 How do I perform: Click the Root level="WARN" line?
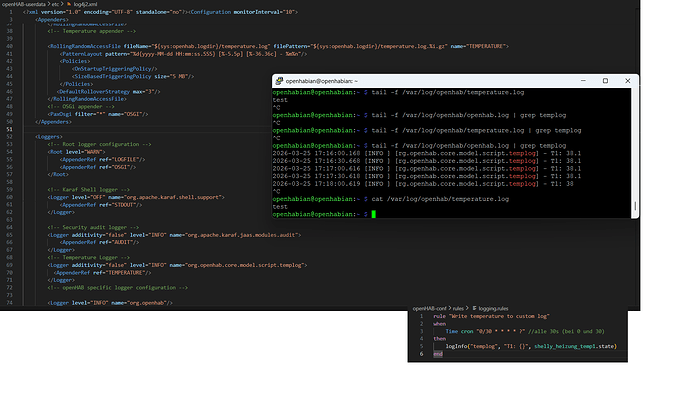(x=77, y=152)
